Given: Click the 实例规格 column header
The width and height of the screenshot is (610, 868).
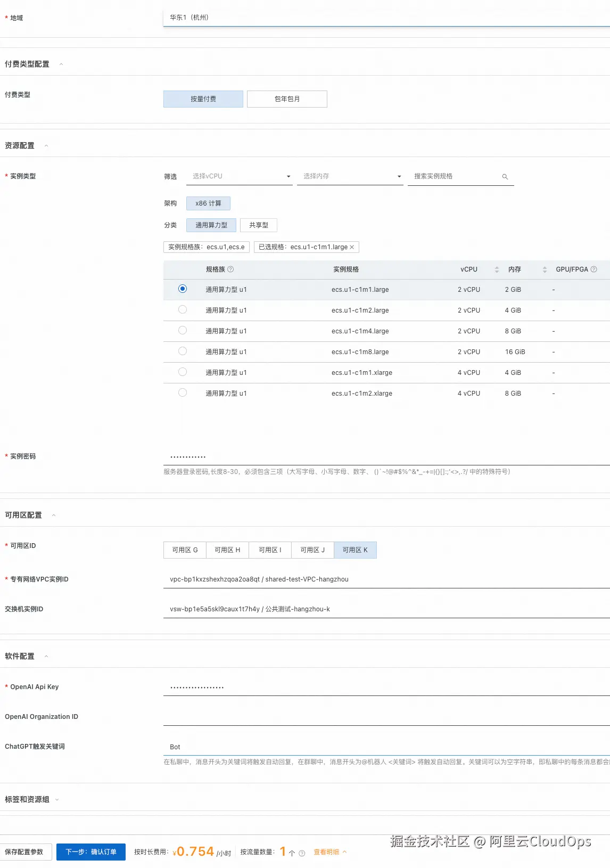Looking at the screenshot, I should pos(346,269).
